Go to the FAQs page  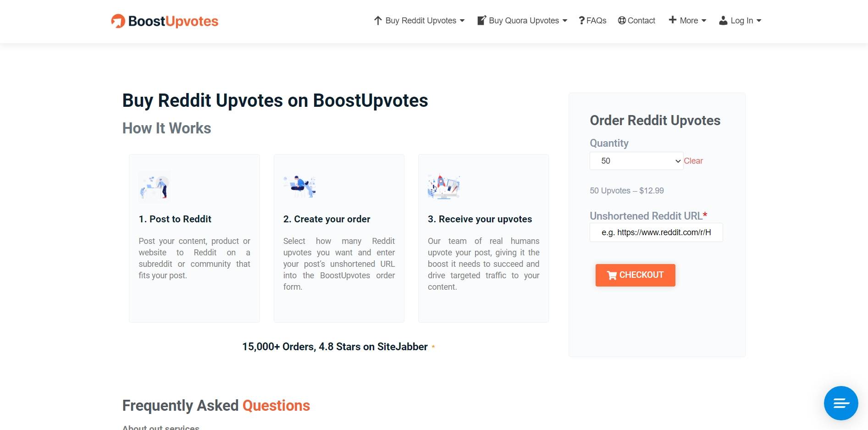pos(592,21)
